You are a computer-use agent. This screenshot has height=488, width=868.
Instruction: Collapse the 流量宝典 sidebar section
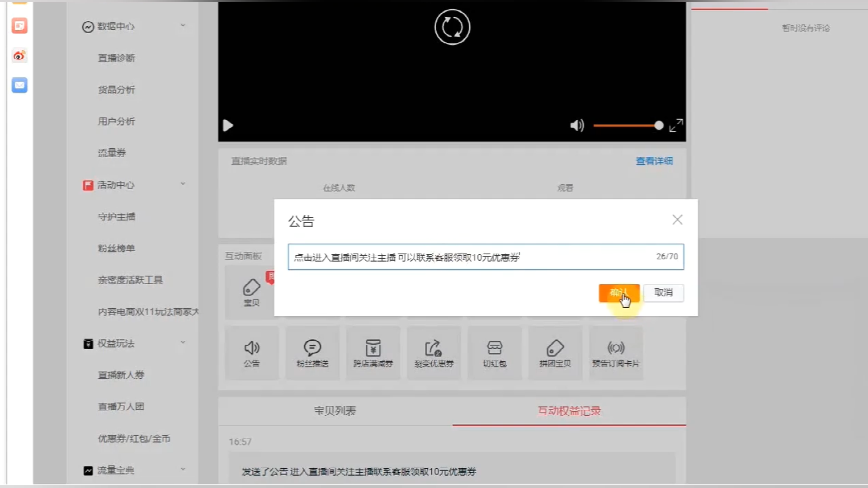[x=183, y=469]
